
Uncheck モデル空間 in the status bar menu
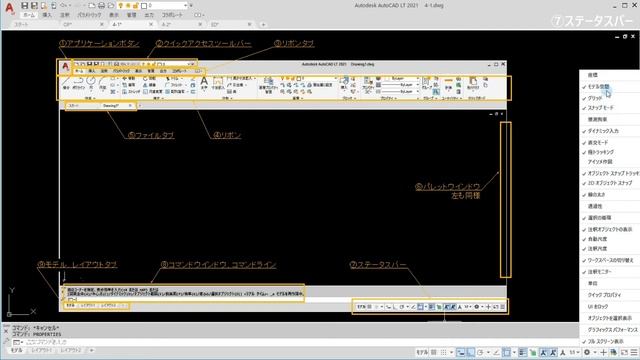(598, 87)
